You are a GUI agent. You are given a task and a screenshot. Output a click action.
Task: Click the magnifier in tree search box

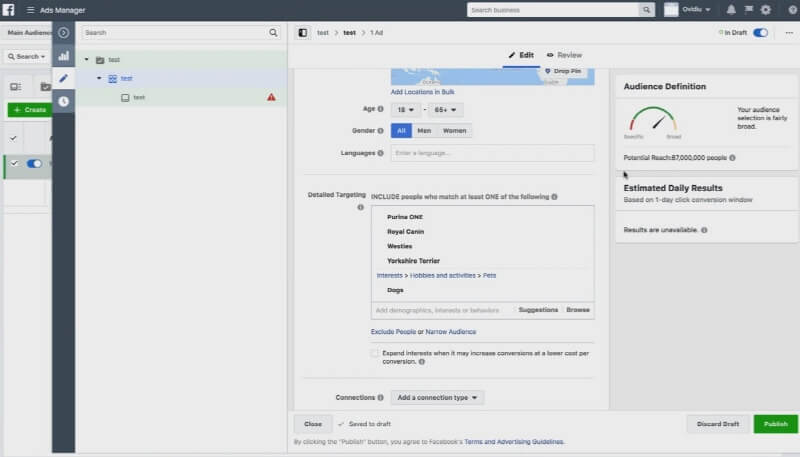click(273, 33)
